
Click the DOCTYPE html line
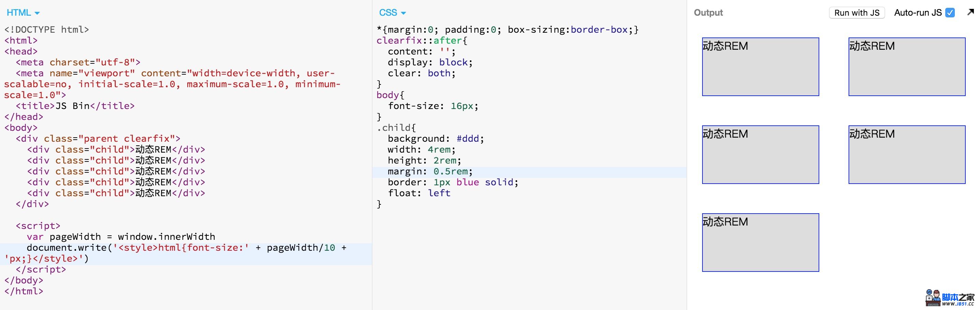coord(46,30)
